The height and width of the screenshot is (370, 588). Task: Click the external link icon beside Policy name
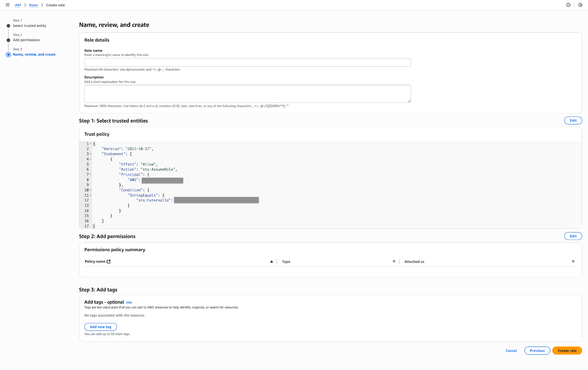108,262
